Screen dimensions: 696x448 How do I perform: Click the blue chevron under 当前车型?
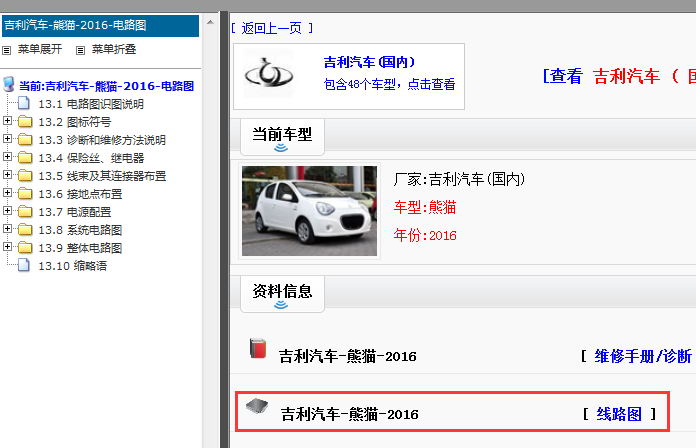point(281,148)
